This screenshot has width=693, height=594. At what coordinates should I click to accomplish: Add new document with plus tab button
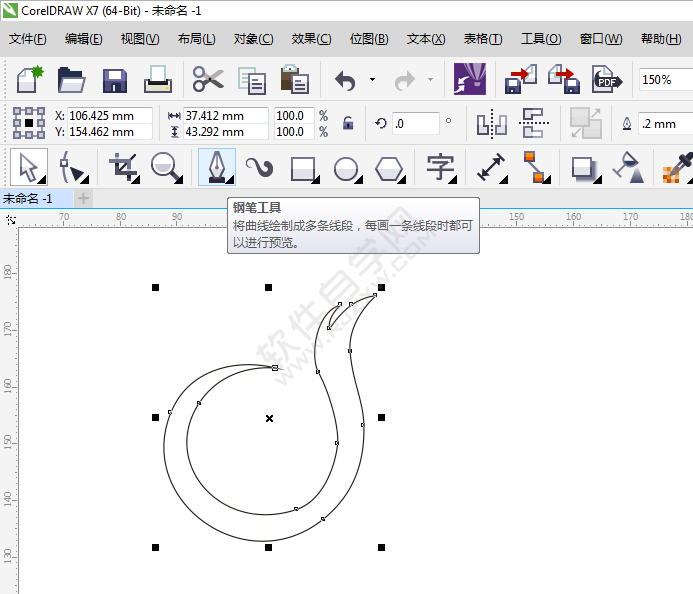84,198
